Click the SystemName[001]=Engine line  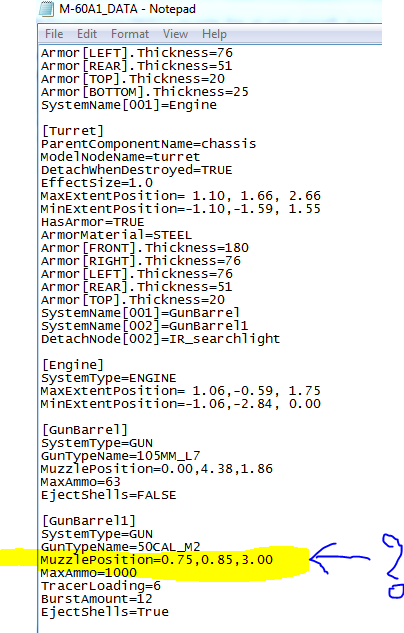[128, 105]
